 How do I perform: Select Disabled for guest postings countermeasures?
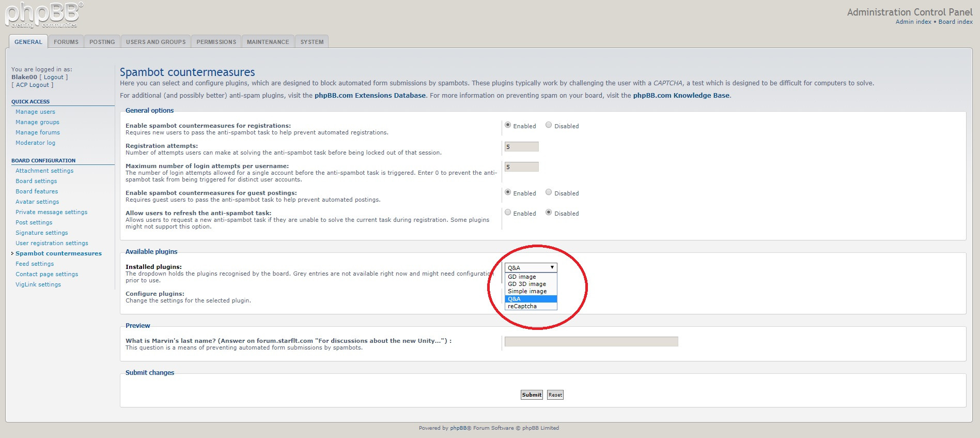pyautogui.click(x=549, y=192)
